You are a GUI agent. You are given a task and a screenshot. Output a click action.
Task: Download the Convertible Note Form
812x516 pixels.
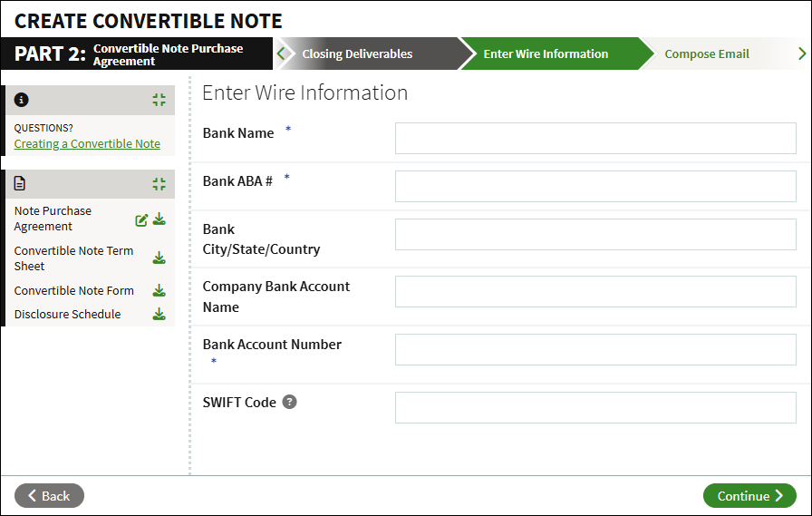point(159,290)
